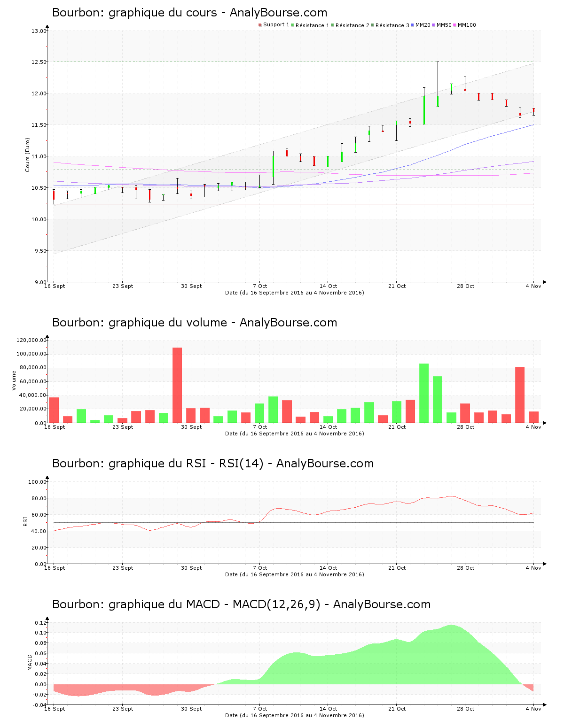Click 60,000.00 on the volume axis
The width and height of the screenshot is (564, 728).
(33, 381)
